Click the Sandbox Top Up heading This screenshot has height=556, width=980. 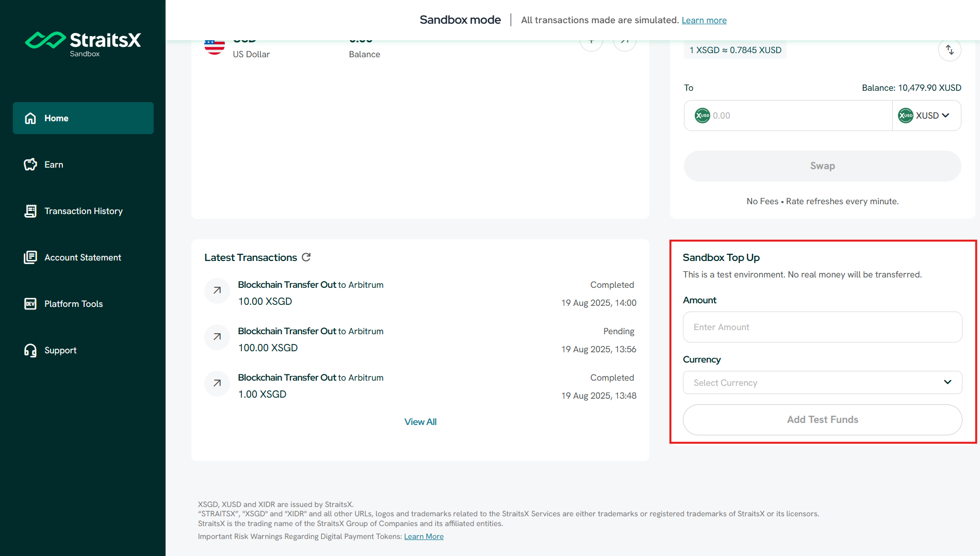tap(721, 257)
